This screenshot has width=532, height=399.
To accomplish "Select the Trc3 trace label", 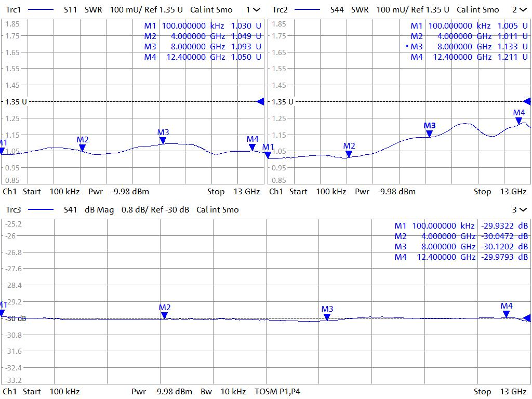I will tap(13, 209).
